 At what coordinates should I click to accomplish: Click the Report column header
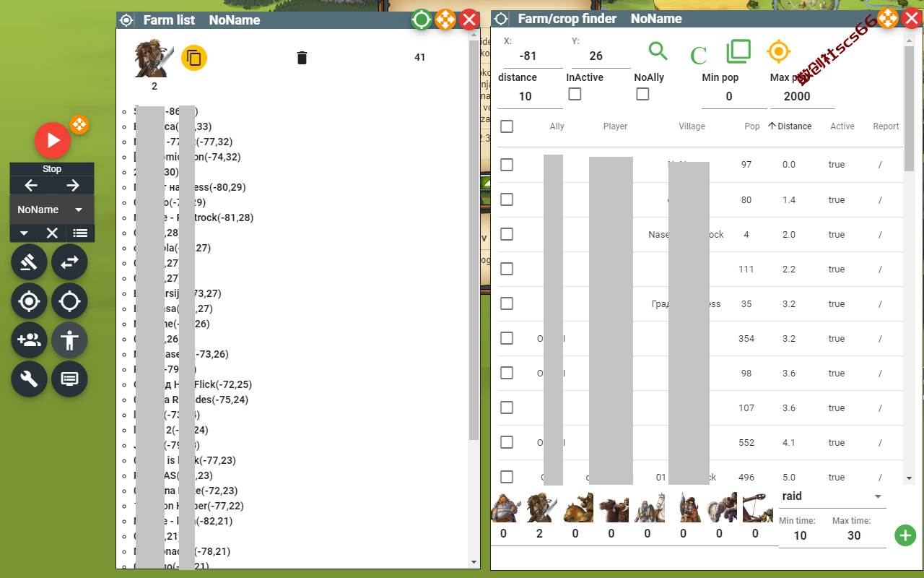click(x=886, y=126)
